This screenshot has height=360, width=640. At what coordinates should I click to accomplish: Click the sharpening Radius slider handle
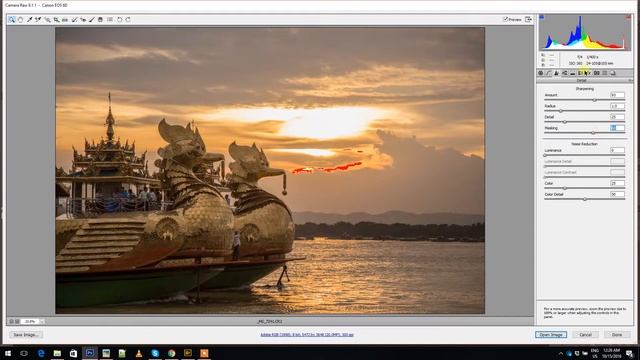pos(560,111)
